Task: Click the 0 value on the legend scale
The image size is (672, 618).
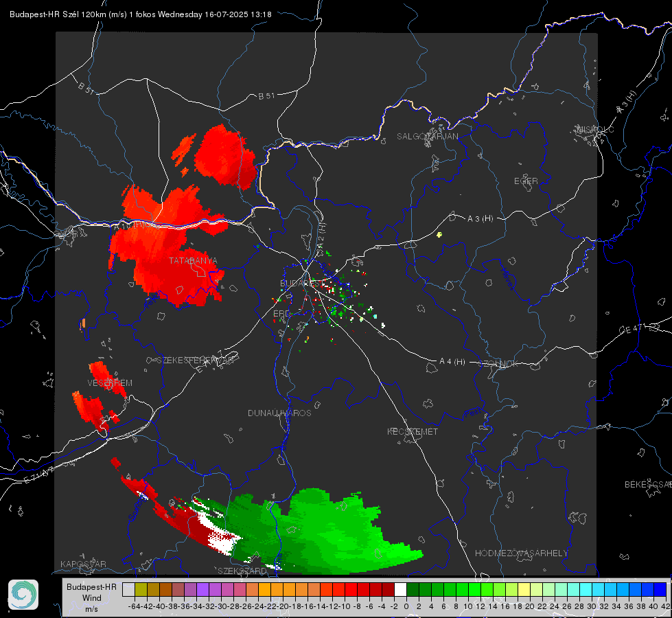Action: (406, 606)
